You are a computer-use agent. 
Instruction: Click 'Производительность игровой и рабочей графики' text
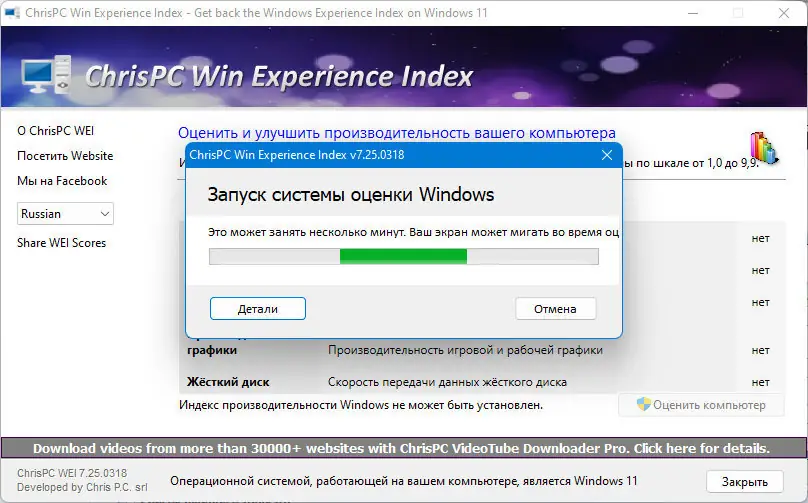pyautogui.click(x=465, y=350)
